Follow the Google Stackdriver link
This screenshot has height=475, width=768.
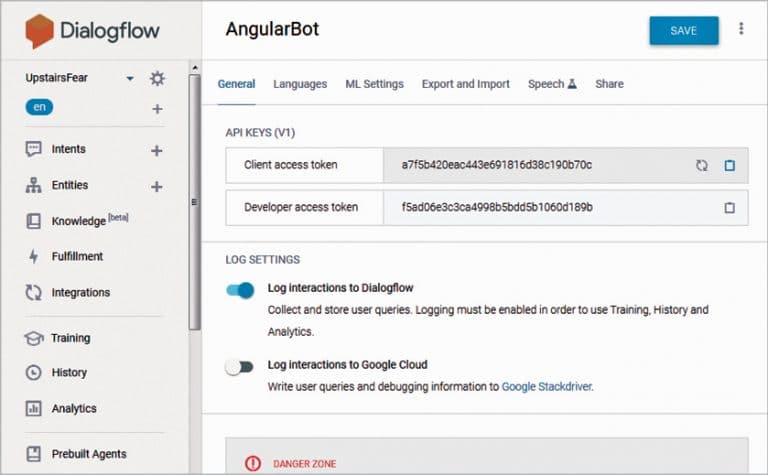(547, 386)
